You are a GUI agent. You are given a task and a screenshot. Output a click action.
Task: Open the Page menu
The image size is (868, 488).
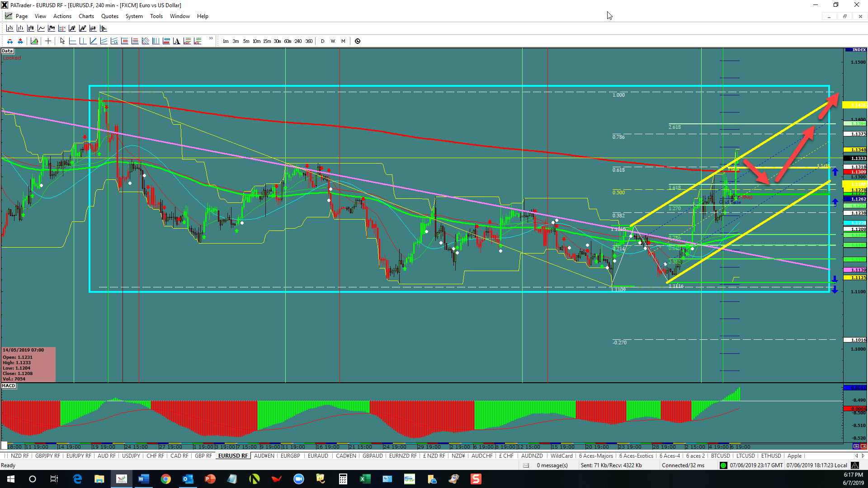pyautogui.click(x=21, y=16)
